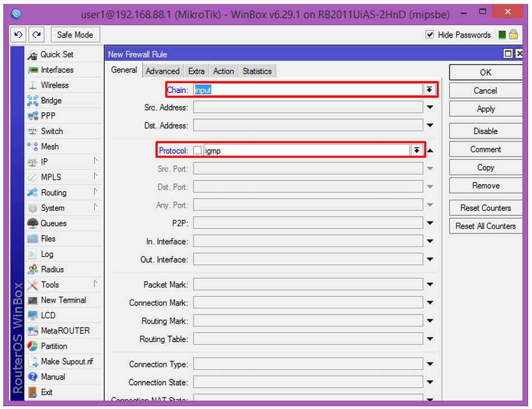This screenshot has width=532, height=409.
Task: Expand the Connection State field
Action: click(x=430, y=382)
